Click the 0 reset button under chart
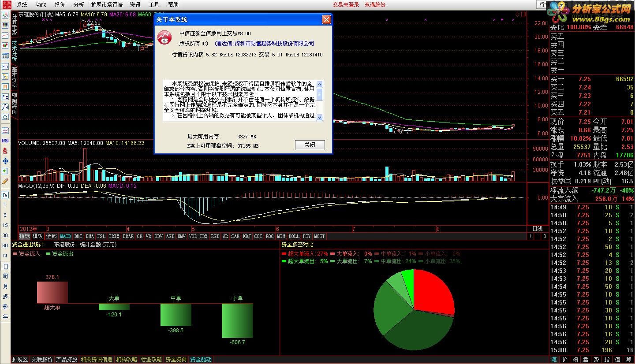635x364 pixels. [545, 236]
